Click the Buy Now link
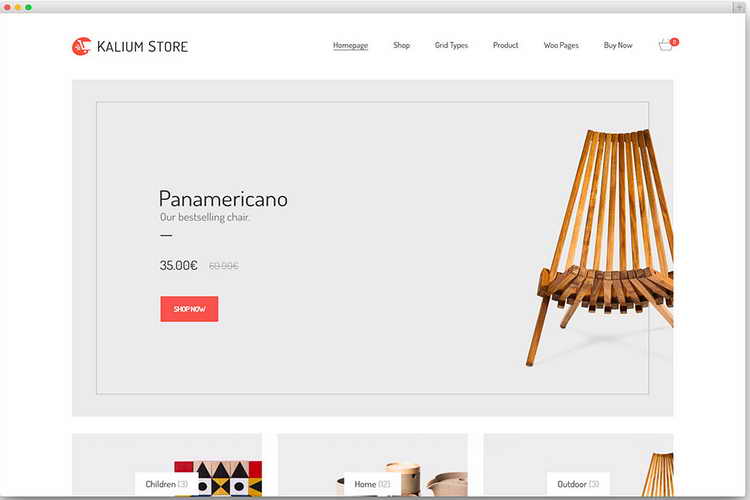The height and width of the screenshot is (500, 750). (x=618, y=45)
